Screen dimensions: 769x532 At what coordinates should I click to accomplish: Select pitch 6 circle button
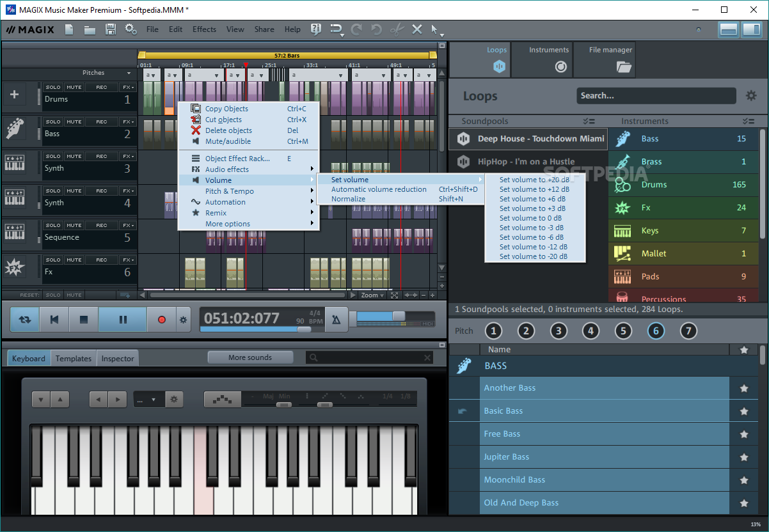click(655, 331)
